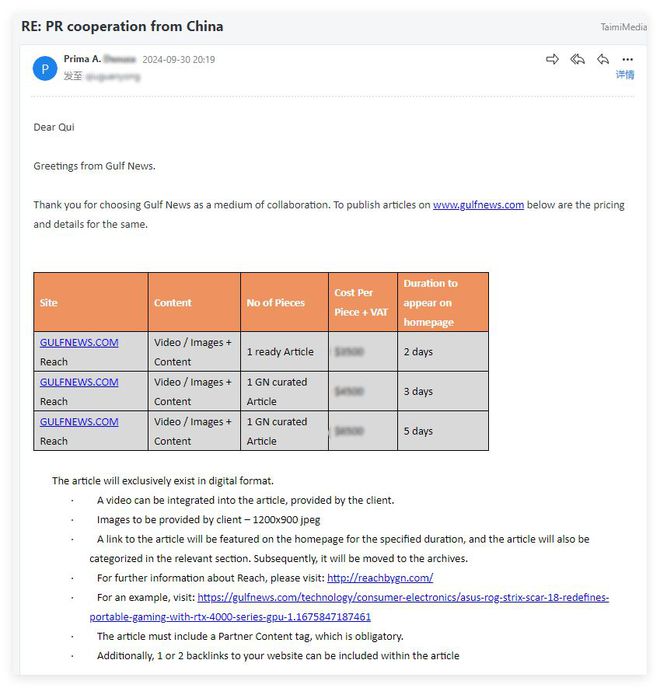The height and width of the screenshot is (688, 660).
Task: Open the three-dot more options menu
Action: coord(628,60)
